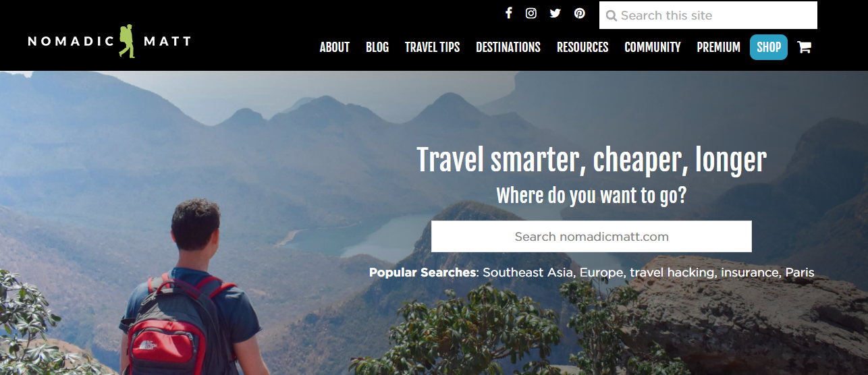The height and width of the screenshot is (375, 868).
Task: Open the Community menu item
Action: (653, 47)
